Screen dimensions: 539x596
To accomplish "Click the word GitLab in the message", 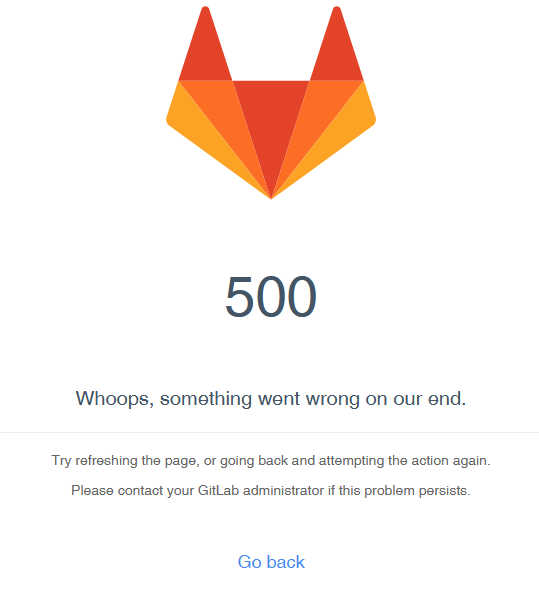I will (219, 490).
